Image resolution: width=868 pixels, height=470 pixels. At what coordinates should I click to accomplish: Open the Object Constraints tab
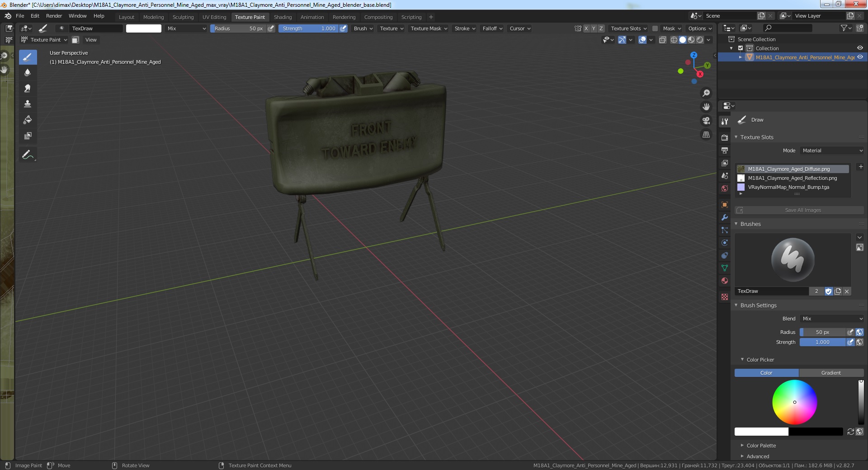pyautogui.click(x=725, y=255)
